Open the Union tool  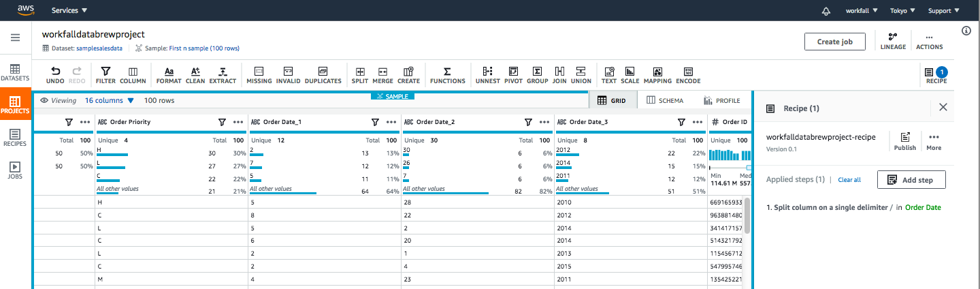tap(581, 75)
